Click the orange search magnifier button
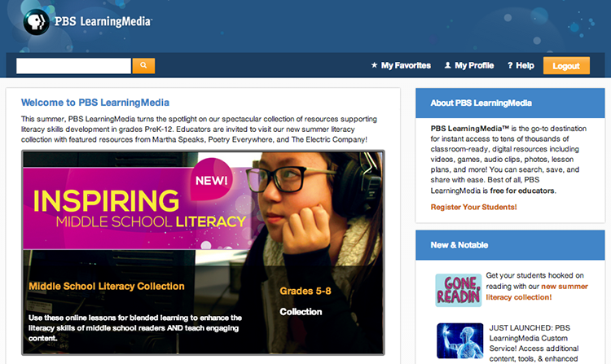Viewport: 611px width, 364px height. (x=143, y=66)
